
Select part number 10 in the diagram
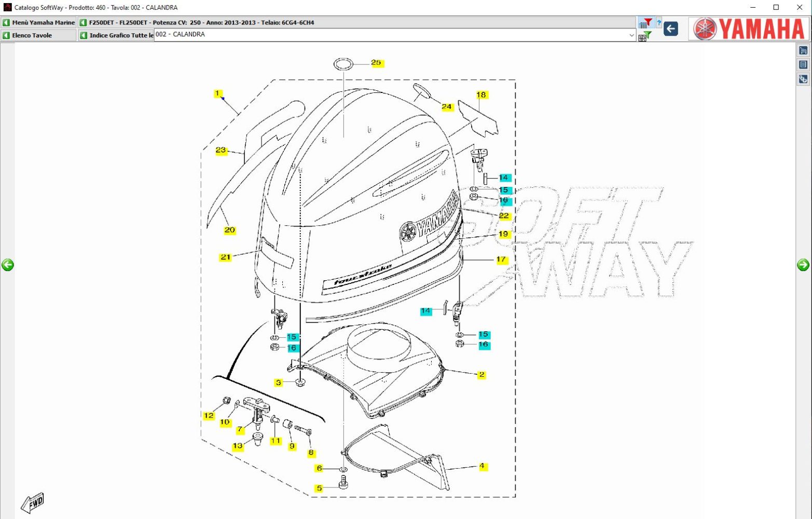[225, 422]
